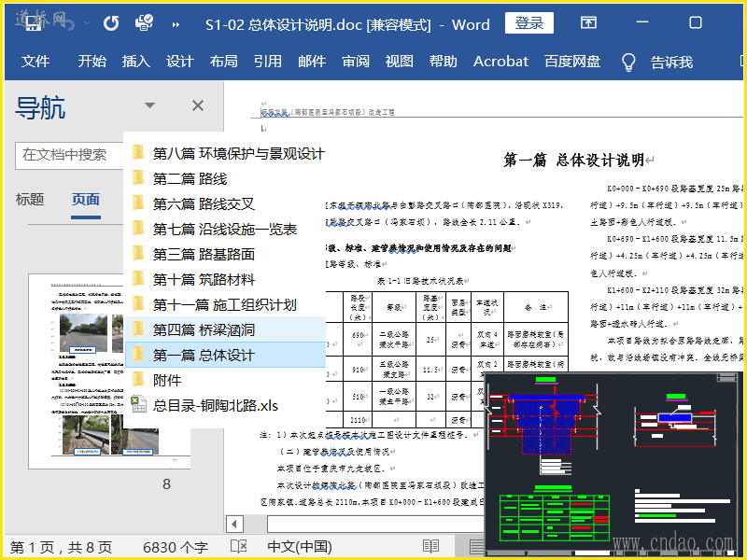Open the 审阅 ribbon tab

pos(356,62)
